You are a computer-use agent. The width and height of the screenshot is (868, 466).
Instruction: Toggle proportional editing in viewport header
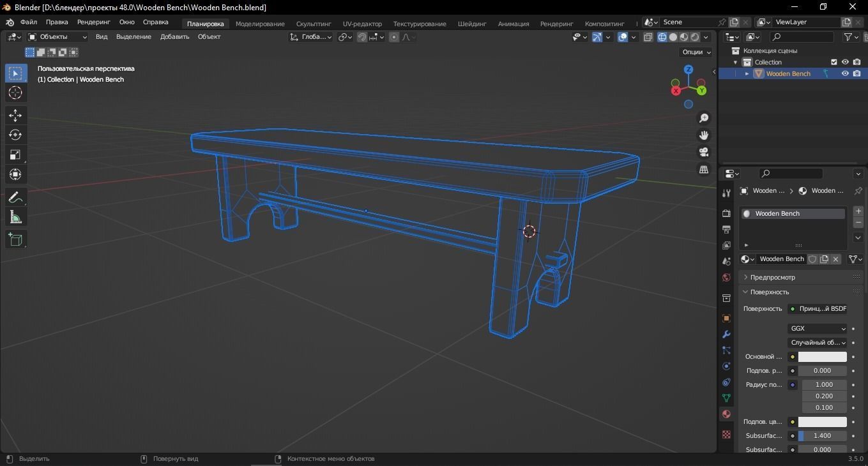pos(394,37)
